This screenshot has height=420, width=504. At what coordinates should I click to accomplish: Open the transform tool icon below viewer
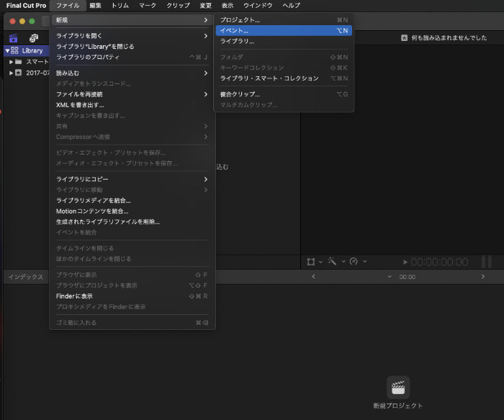(x=310, y=262)
